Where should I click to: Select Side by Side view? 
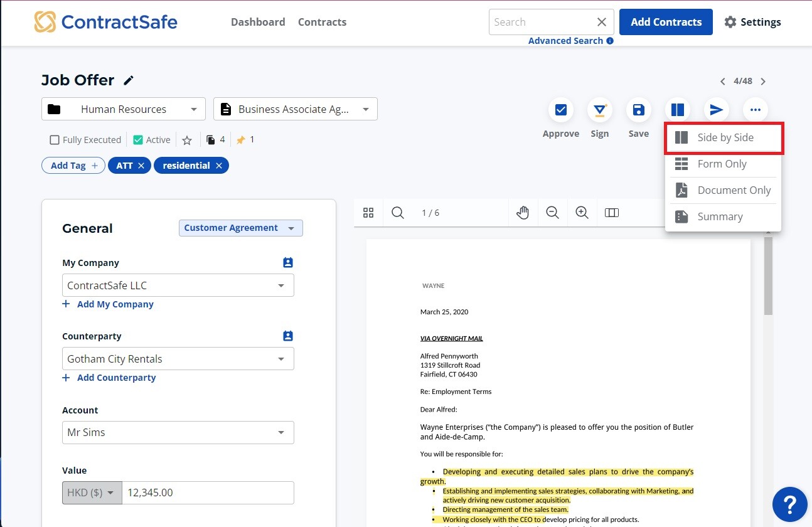tap(724, 138)
